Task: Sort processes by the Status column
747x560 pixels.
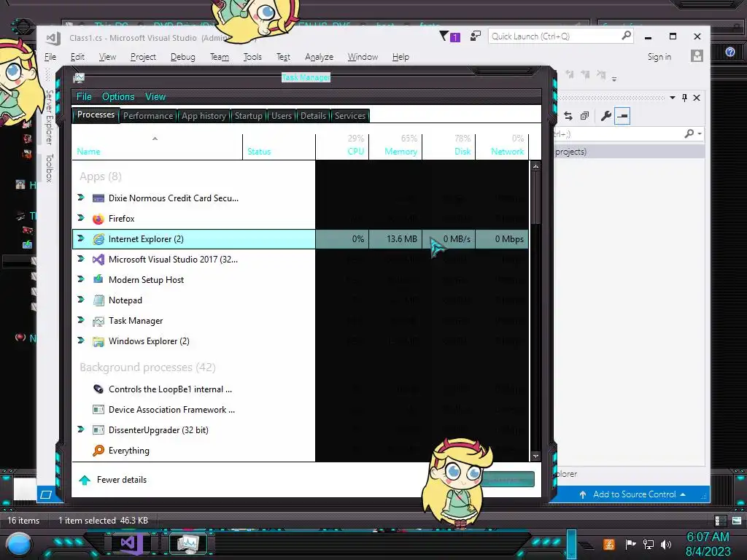Action: [279, 147]
